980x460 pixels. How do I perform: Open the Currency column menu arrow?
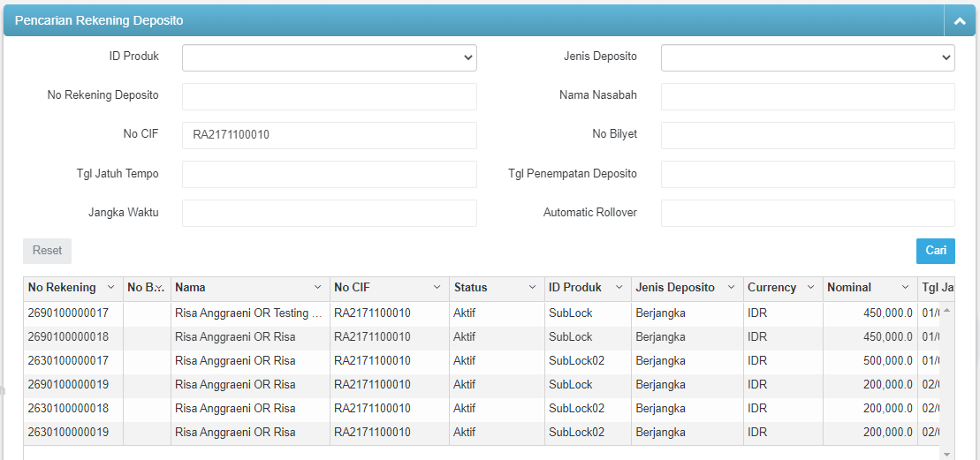[x=811, y=288]
